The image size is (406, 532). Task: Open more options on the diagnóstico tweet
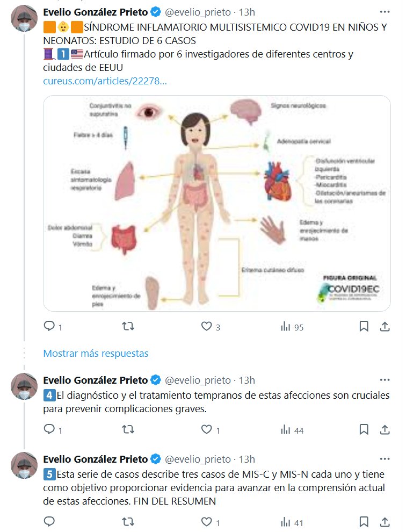(385, 380)
